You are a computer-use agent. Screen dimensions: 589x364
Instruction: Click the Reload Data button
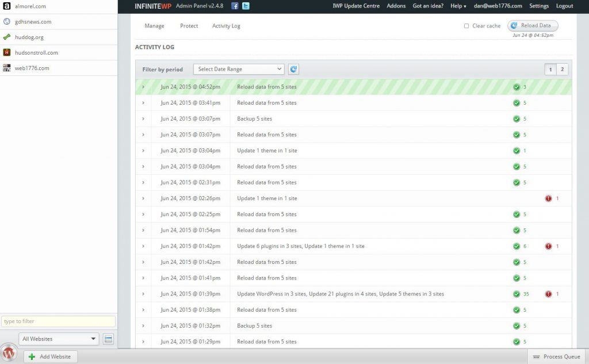pyautogui.click(x=533, y=25)
